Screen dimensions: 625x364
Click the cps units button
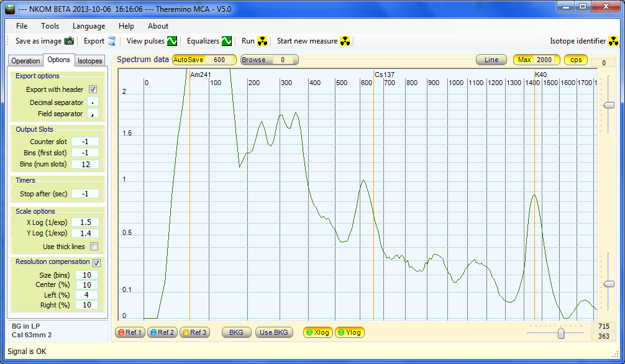pos(576,60)
